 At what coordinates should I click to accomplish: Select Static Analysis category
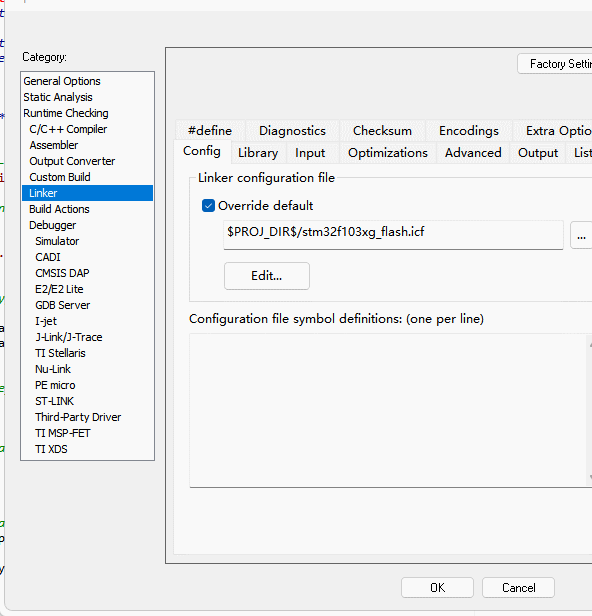click(87, 97)
